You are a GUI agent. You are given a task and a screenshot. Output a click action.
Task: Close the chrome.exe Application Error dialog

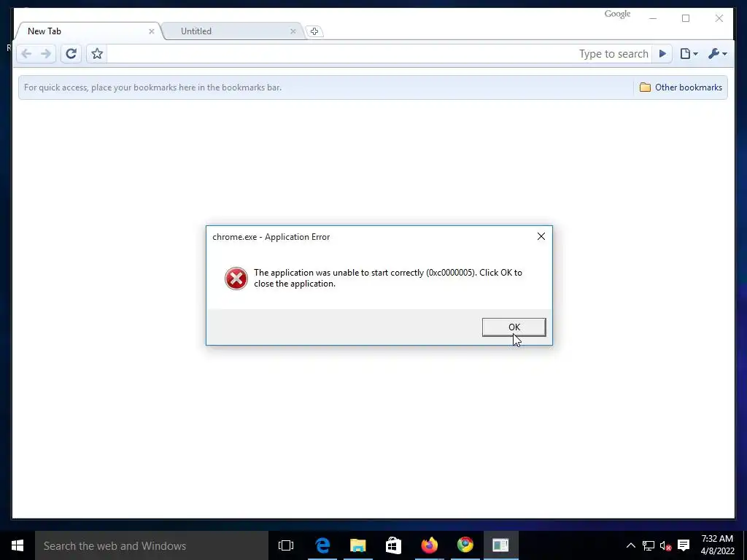click(x=541, y=236)
